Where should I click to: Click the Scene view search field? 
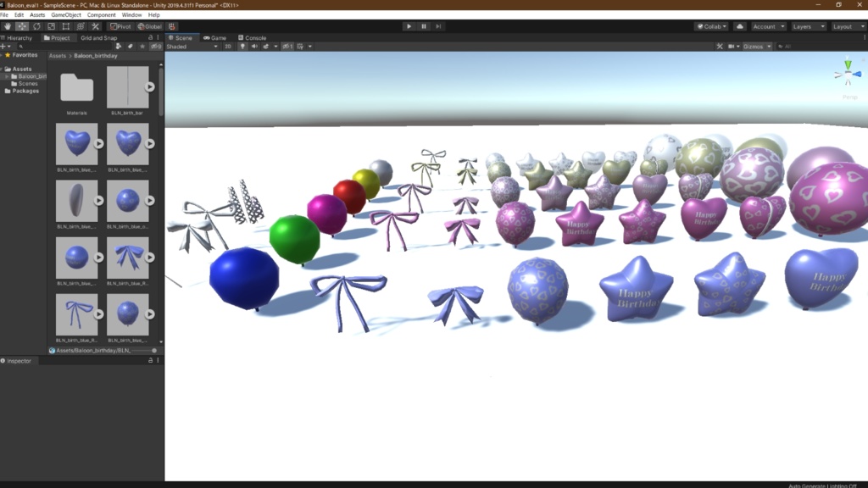pos(821,47)
